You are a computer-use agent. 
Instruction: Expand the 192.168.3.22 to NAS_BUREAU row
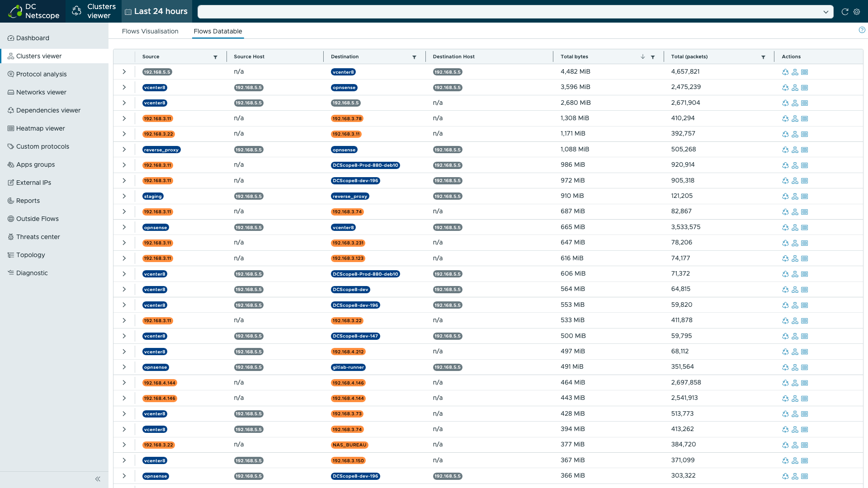124,445
